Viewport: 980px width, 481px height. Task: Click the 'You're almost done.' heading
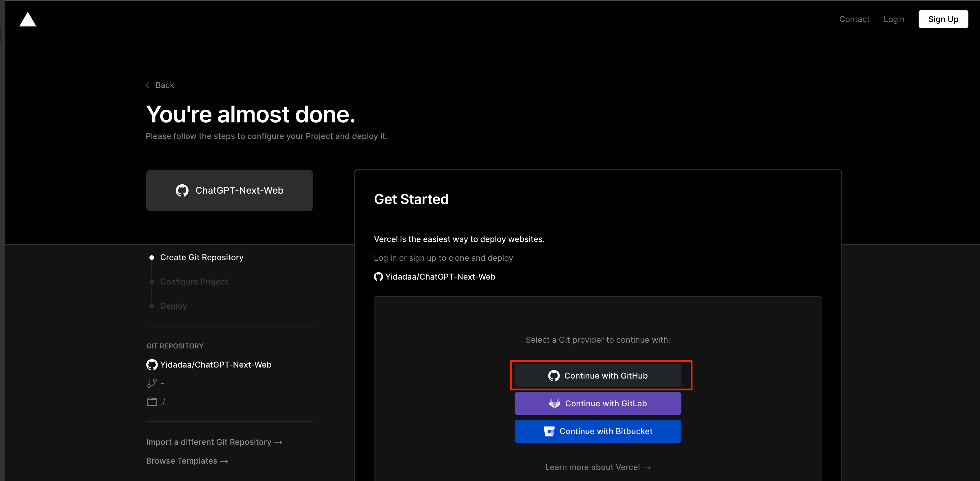point(250,114)
